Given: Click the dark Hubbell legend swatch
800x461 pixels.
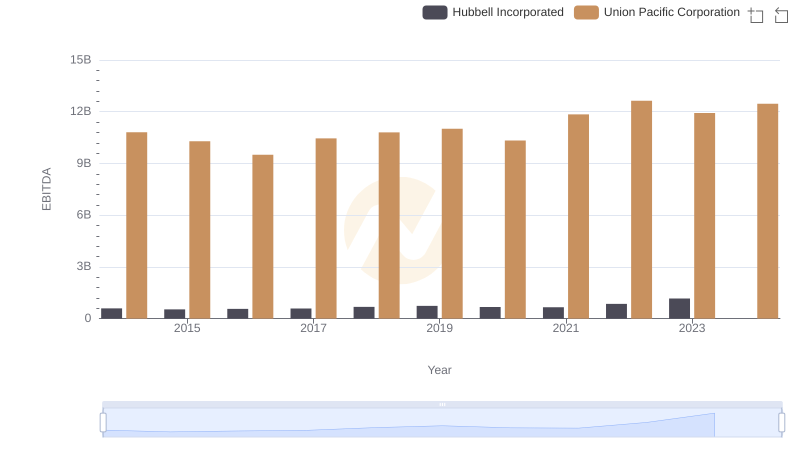Looking at the screenshot, I should pyautogui.click(x=435, y=12).
